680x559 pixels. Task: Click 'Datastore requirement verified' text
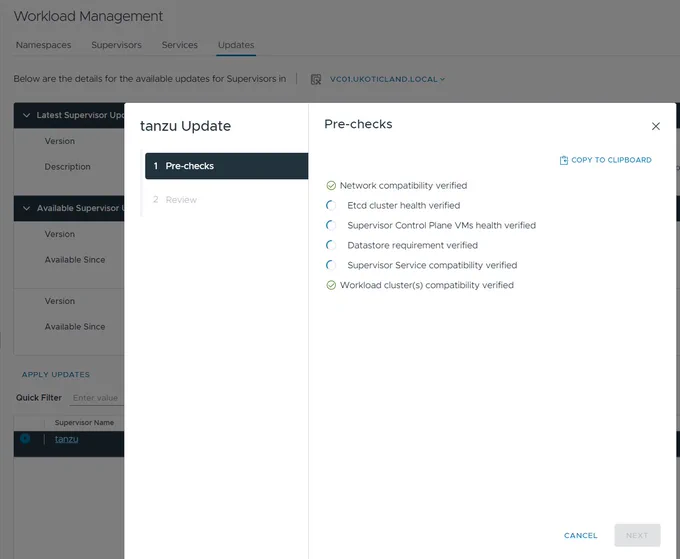(x=412, y=245)
